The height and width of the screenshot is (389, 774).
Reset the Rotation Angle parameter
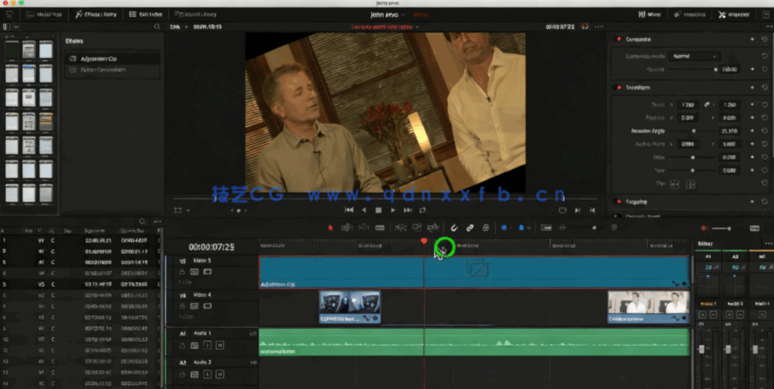point(764,131)
